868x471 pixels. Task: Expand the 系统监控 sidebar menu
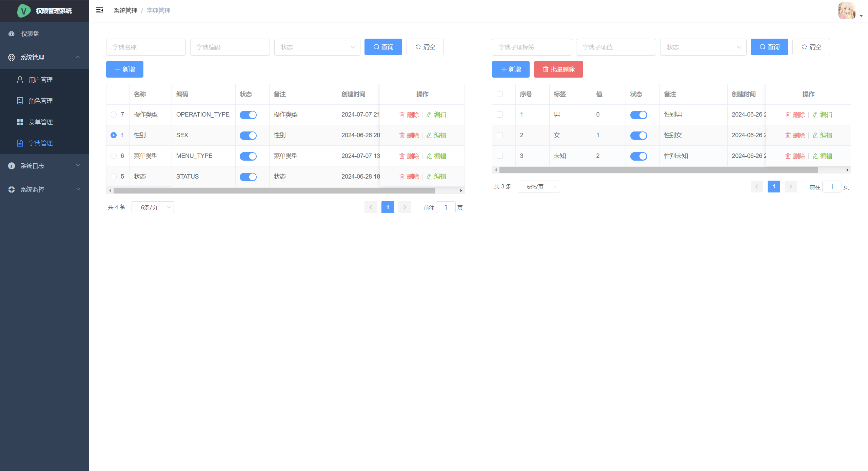[44, 189]
